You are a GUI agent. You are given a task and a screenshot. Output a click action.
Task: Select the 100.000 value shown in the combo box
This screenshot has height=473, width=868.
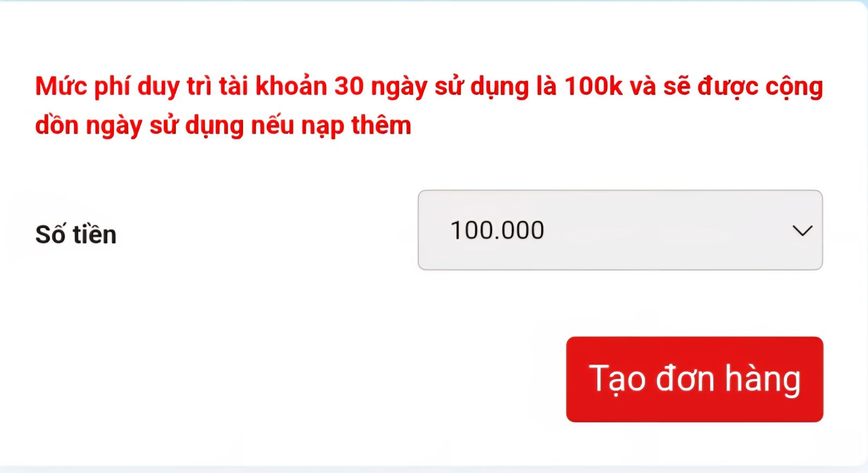497,230
